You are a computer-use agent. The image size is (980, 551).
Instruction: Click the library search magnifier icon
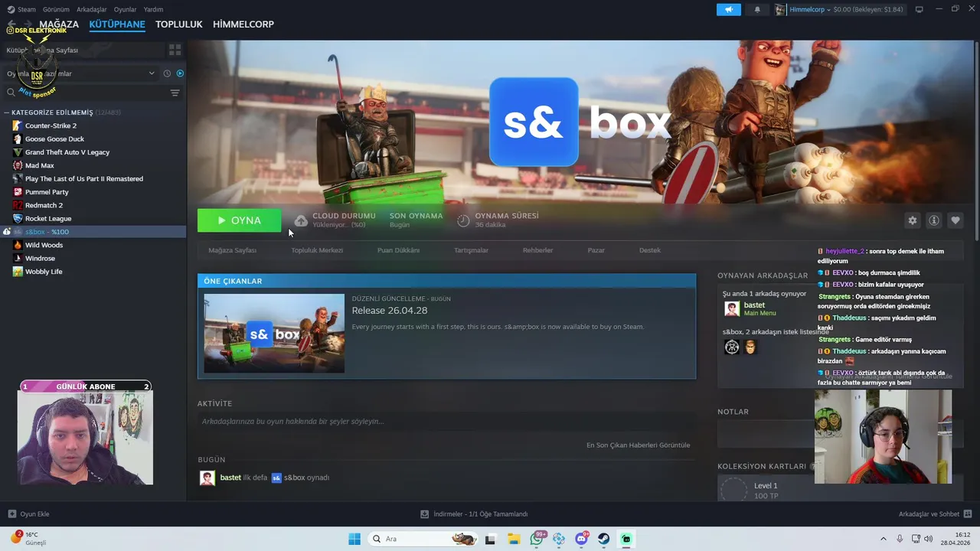[11, 92]
